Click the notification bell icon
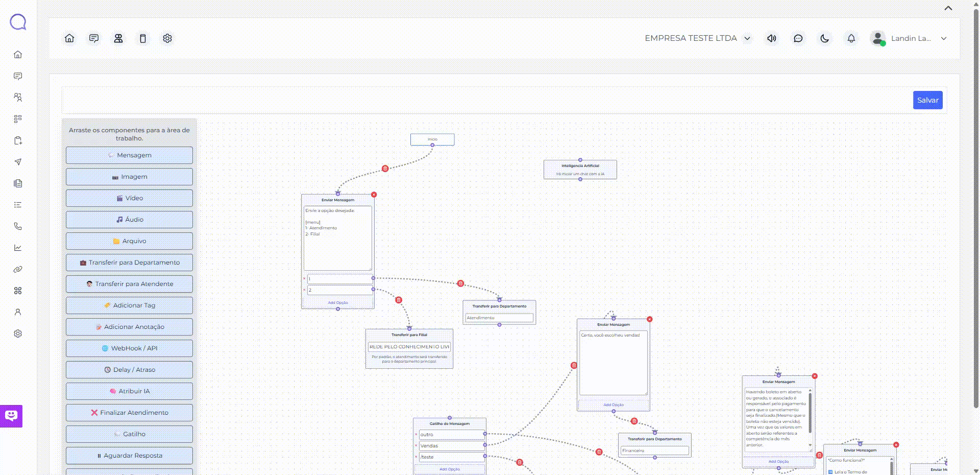 tap(851, 38)
